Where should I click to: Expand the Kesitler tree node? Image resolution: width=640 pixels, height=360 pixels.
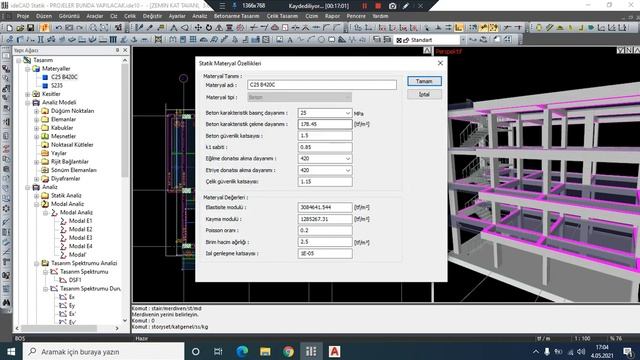point(28,94)
